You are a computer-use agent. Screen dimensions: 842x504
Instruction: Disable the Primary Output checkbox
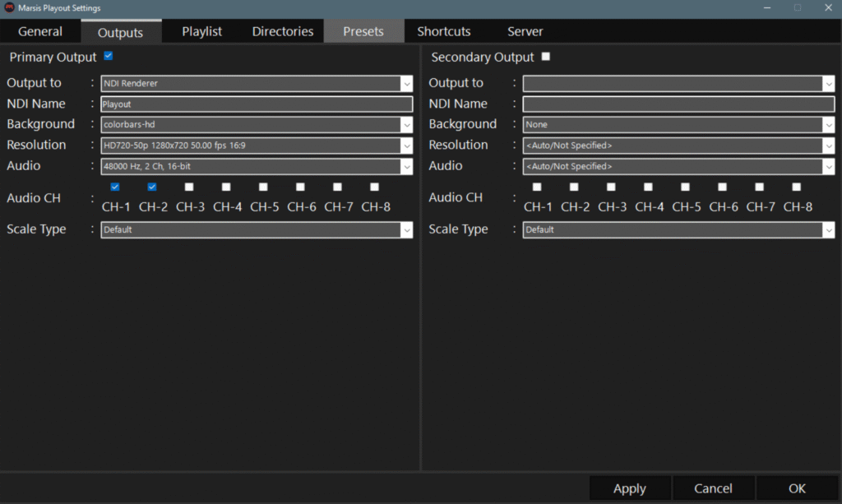[x=108, y=57]
